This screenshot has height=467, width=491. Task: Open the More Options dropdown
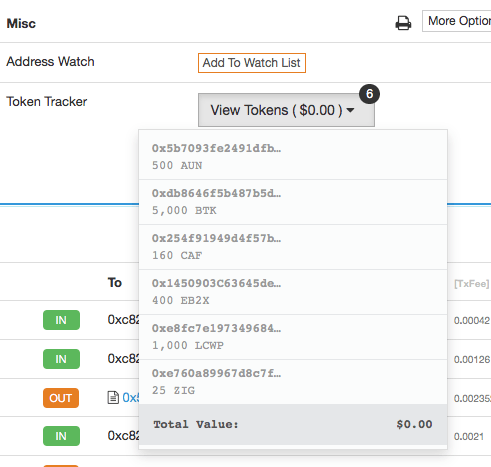click(457, 21)
